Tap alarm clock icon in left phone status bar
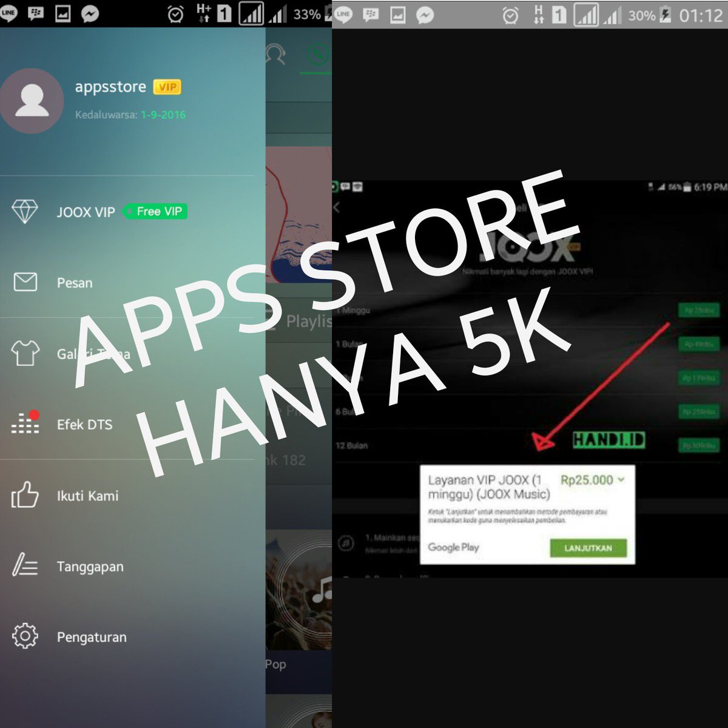Screen dimensions: 728x728 176,14
